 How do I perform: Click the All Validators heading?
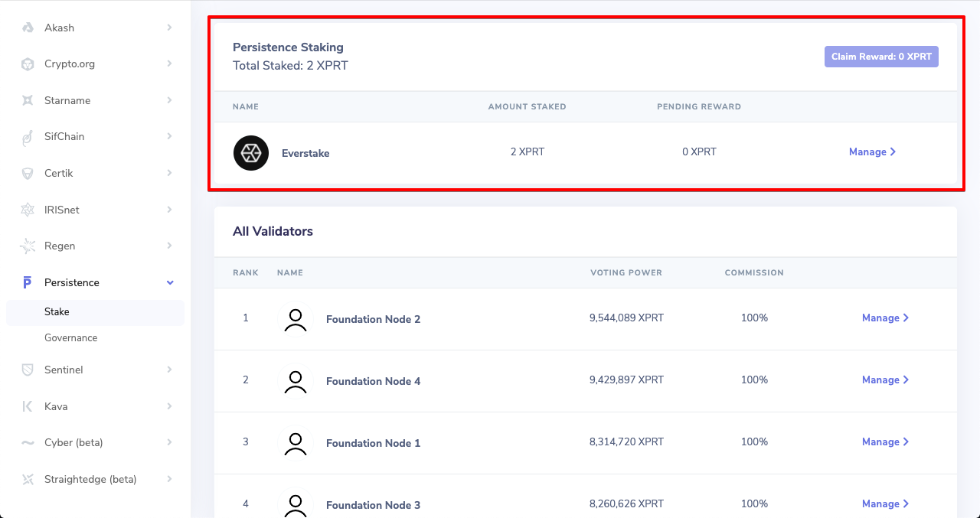pyautogui.click(x=273, y=231)
